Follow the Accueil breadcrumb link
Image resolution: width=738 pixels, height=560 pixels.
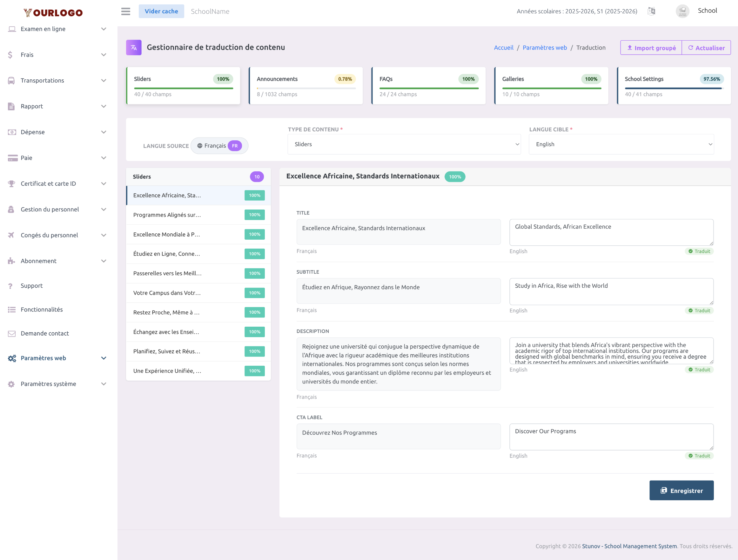coord(503,48)
